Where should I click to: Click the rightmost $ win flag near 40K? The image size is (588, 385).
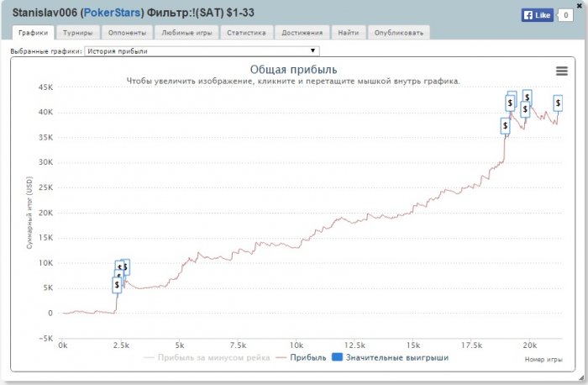click(558, 103)
